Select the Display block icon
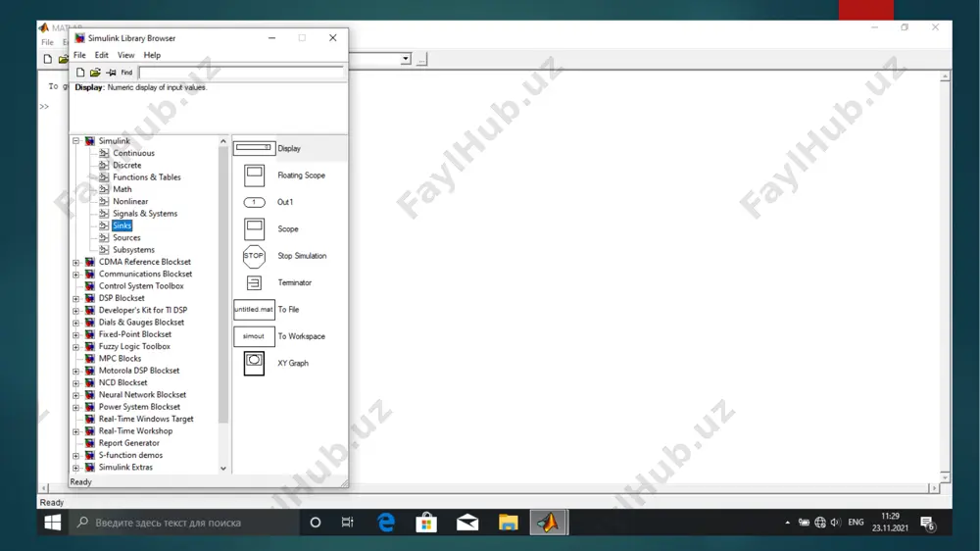 254,148
